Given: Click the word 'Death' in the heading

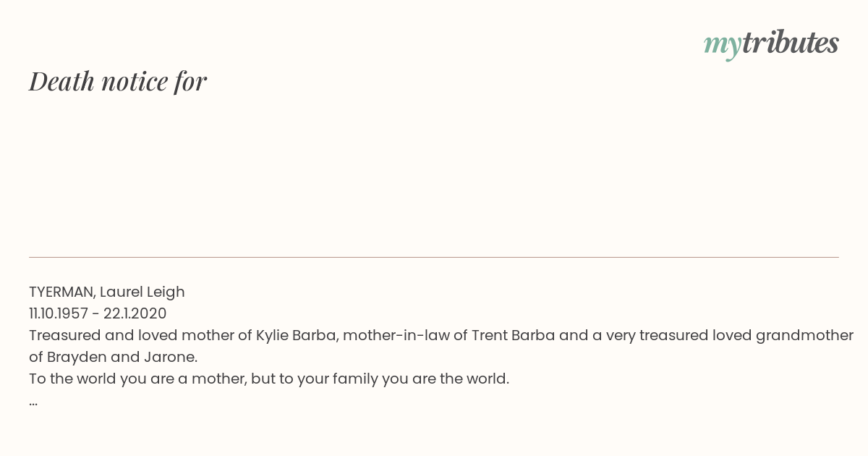Looking at the screenshot, I should (x=62, y=81).
